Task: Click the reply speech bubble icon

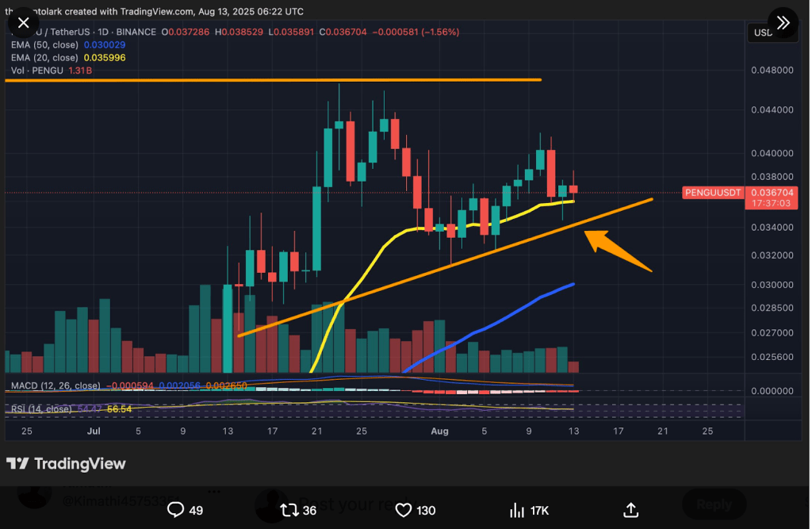Action: pyautogui.click(x=176, y=509)
